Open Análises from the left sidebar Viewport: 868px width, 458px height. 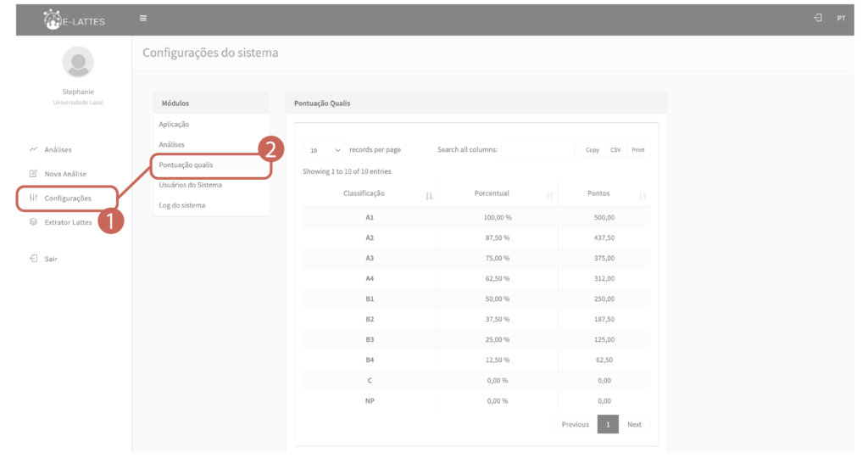point(58,150)
